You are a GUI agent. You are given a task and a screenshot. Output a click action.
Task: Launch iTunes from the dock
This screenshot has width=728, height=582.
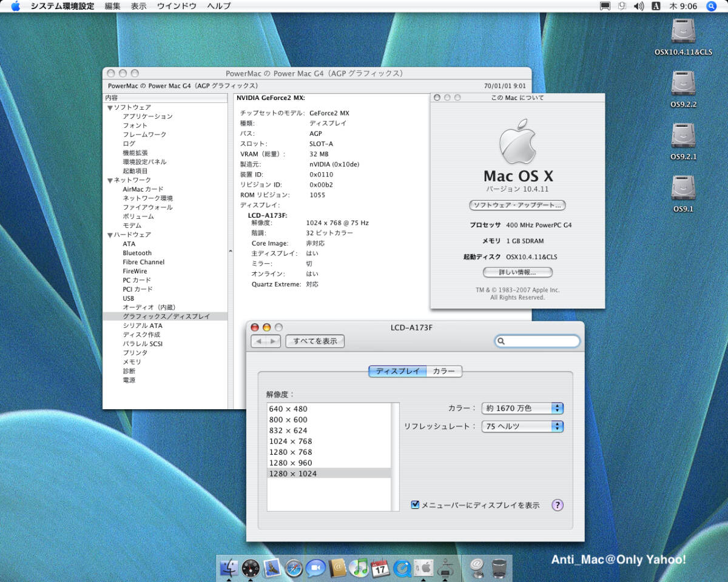[x=359, y=567]
